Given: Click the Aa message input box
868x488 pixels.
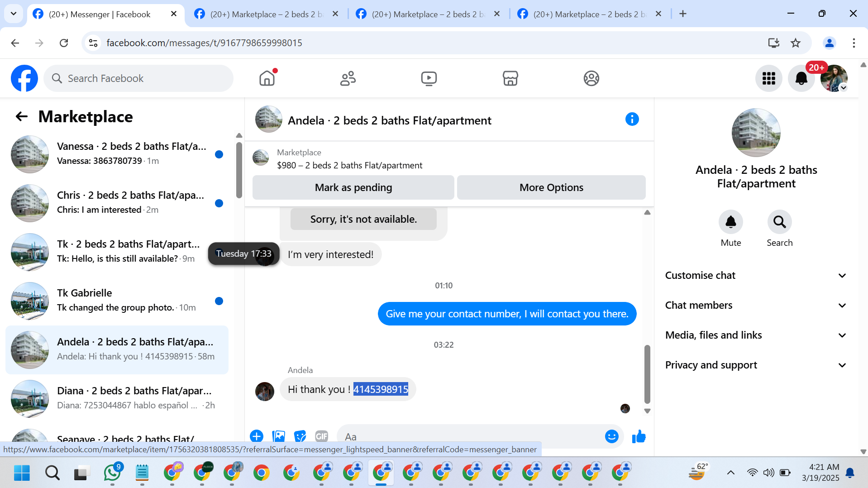Looking at the screenshot, I should (x=471, y=436).
